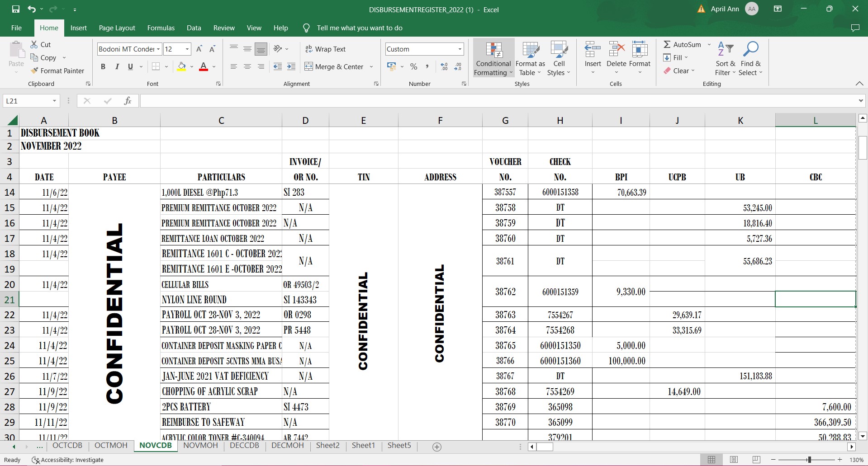The image size is (868, 466).
Task: Toggle underline formatting
Action: [130, 66]
